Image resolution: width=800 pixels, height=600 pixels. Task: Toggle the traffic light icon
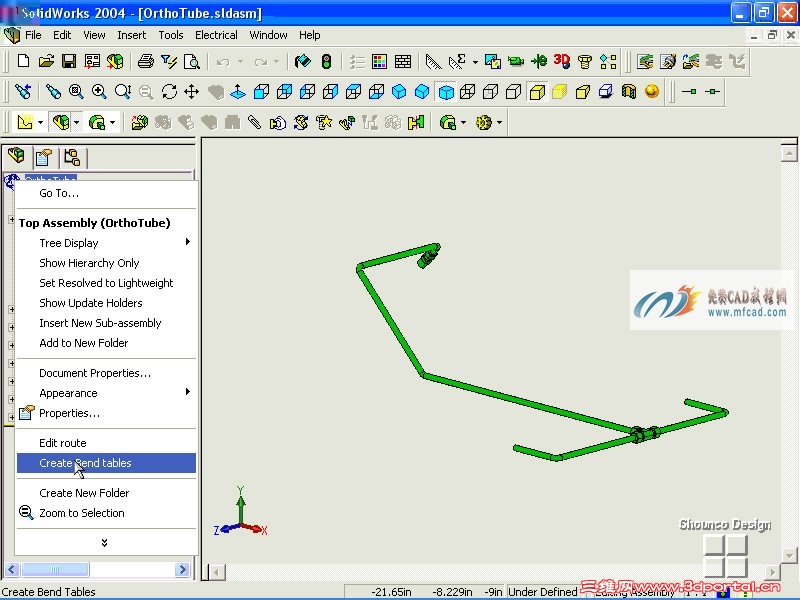point(326,61)
